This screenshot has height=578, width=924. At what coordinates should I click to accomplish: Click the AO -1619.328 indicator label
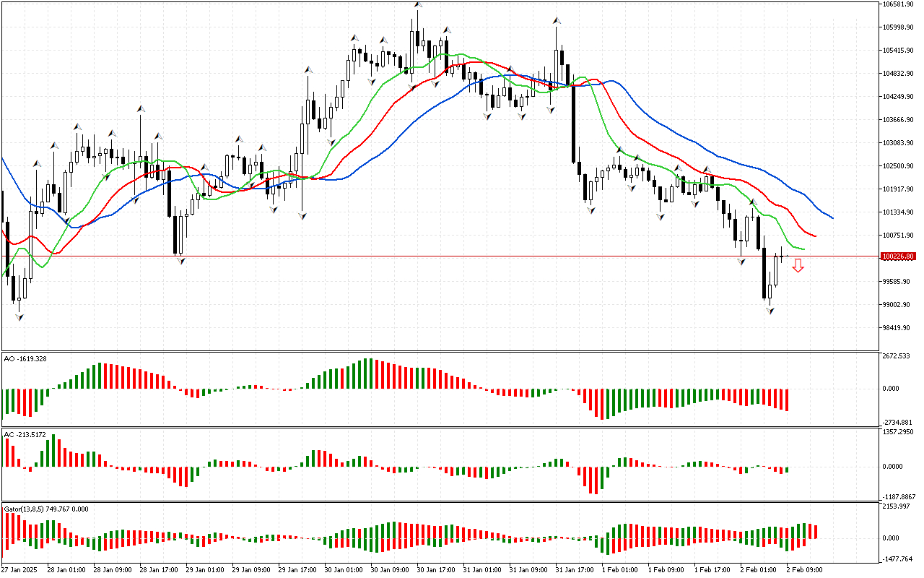click(x=25, y=358)
